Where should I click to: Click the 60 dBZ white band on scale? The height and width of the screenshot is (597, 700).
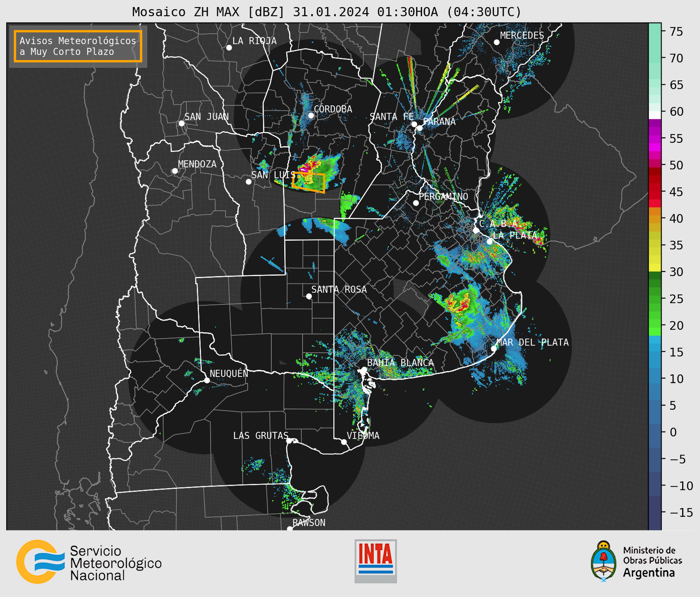655,115
